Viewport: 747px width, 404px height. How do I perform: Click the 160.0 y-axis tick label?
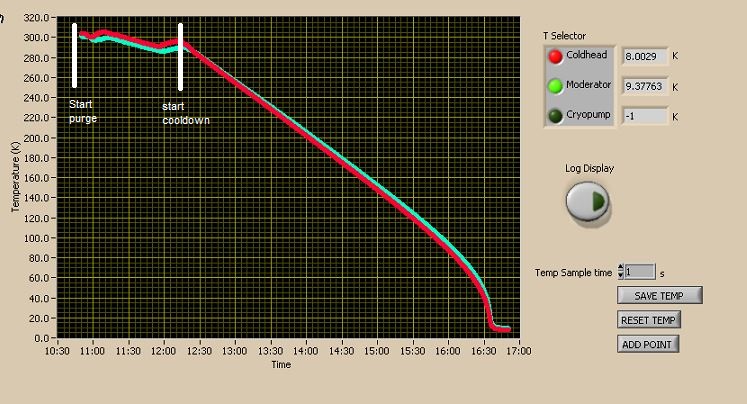36,178
